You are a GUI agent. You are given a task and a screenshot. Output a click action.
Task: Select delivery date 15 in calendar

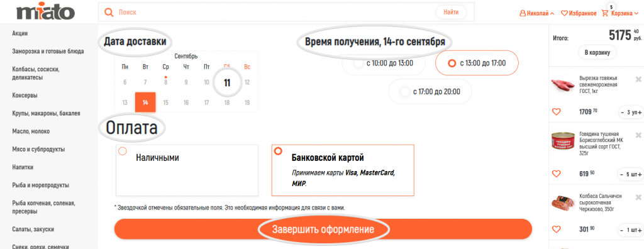165,102
